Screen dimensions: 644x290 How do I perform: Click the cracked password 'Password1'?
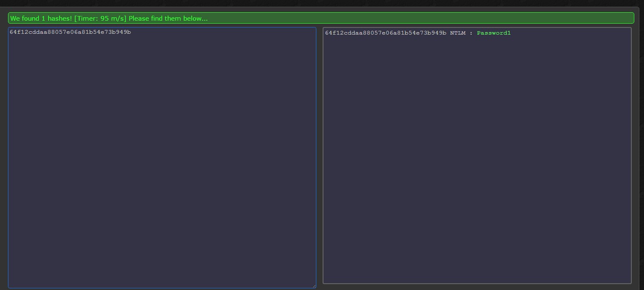click(494, 33)
